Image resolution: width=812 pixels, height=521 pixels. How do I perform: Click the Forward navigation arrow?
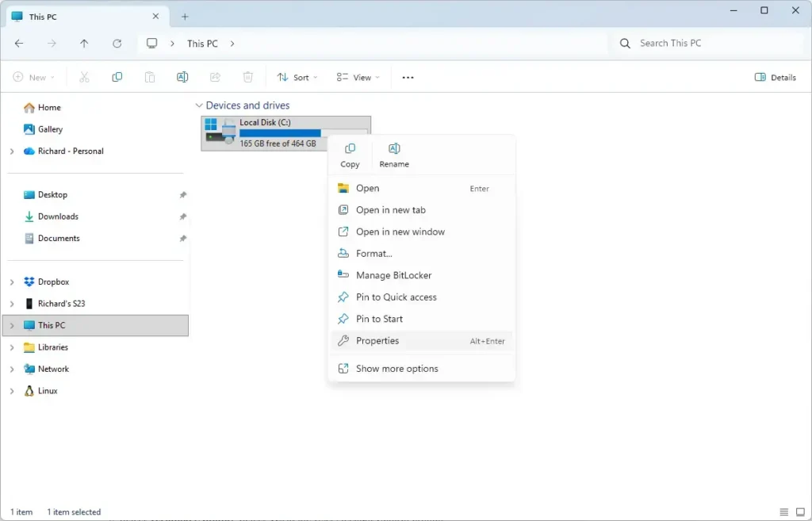(x=52, y=44)
